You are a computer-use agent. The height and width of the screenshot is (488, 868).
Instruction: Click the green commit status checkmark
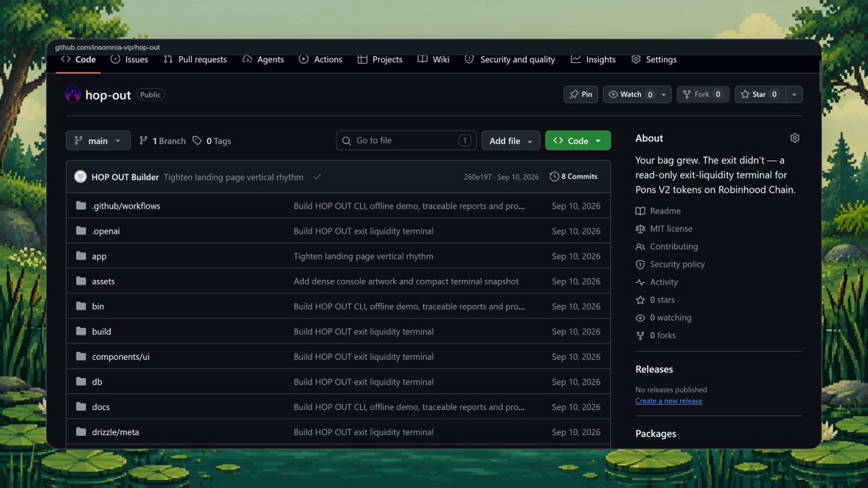point(317,177)
